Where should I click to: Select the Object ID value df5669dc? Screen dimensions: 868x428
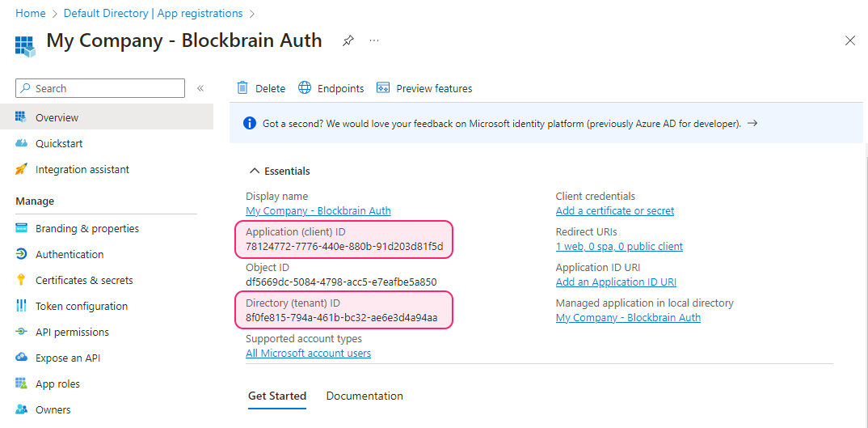(341, 282)
